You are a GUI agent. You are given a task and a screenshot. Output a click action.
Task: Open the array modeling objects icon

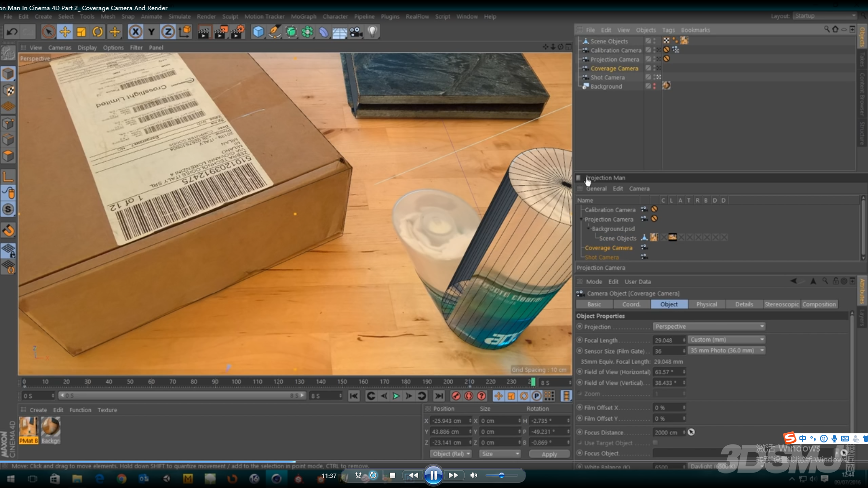pos(307,32)
